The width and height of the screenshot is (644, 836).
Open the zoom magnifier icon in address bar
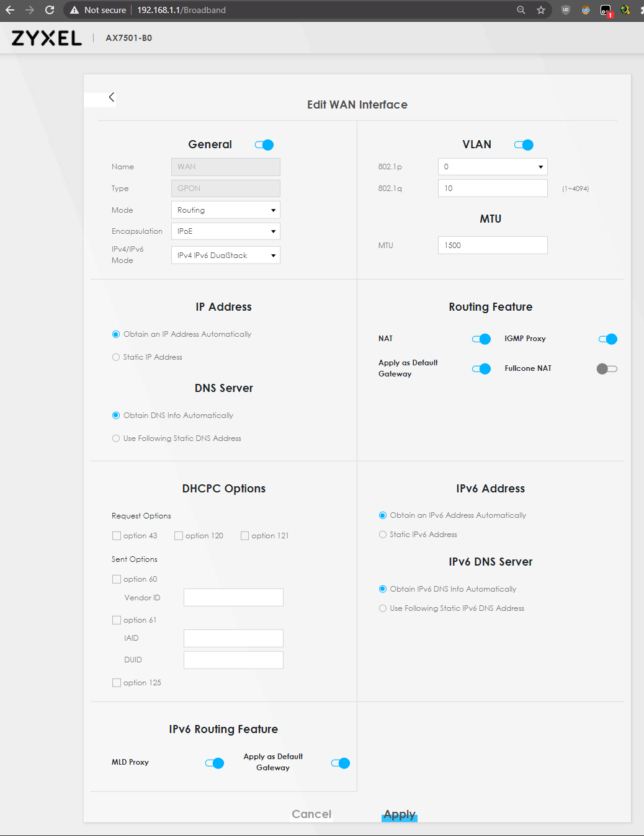coord(521,10)
